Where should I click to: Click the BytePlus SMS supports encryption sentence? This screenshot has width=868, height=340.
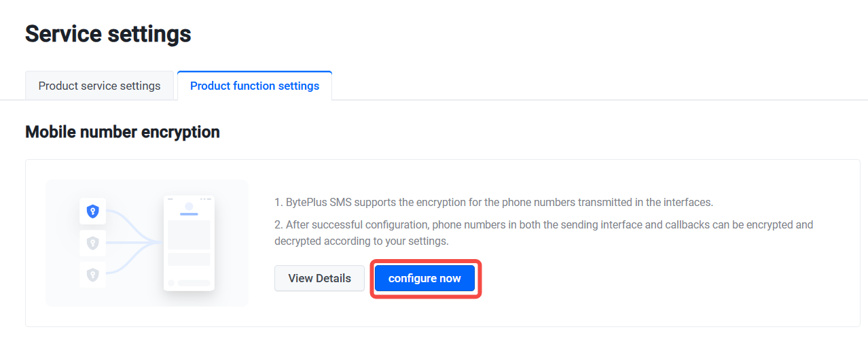pos(494,203)
